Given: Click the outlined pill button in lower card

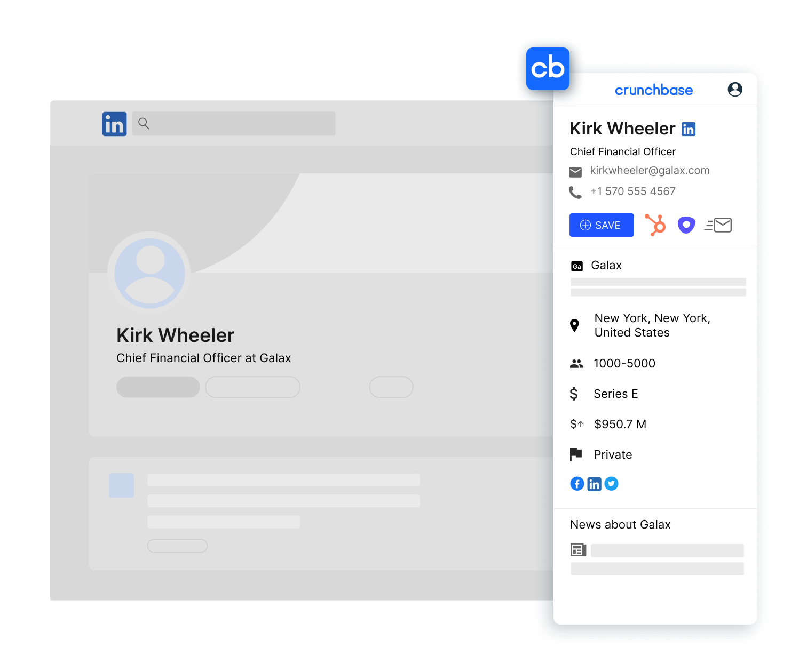Looking at the screenshot, I should point(177,546).
